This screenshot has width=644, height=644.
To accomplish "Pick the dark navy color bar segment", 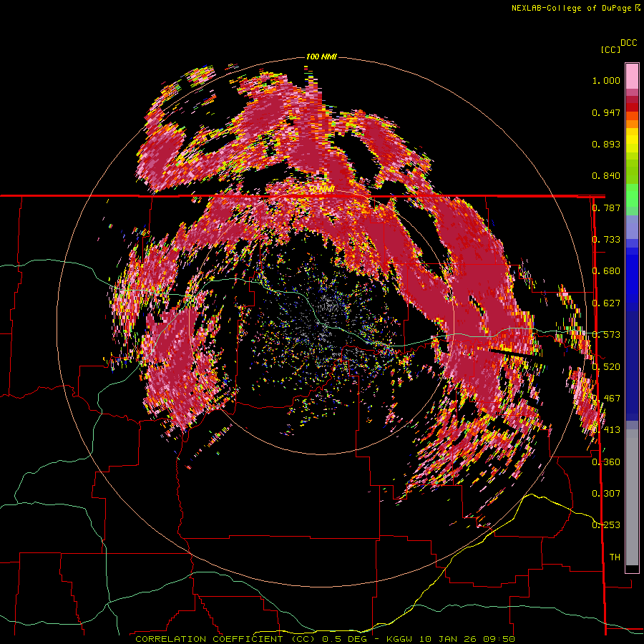I will coord(632,361).
